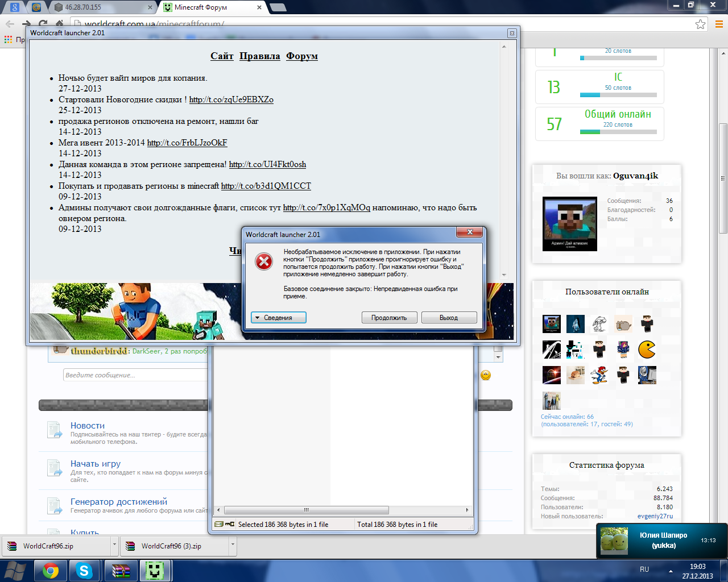The width and height of the screenshot is (728, 582).
Task: Click the WinRAR status bar drive icon
Action: point(220,524)
